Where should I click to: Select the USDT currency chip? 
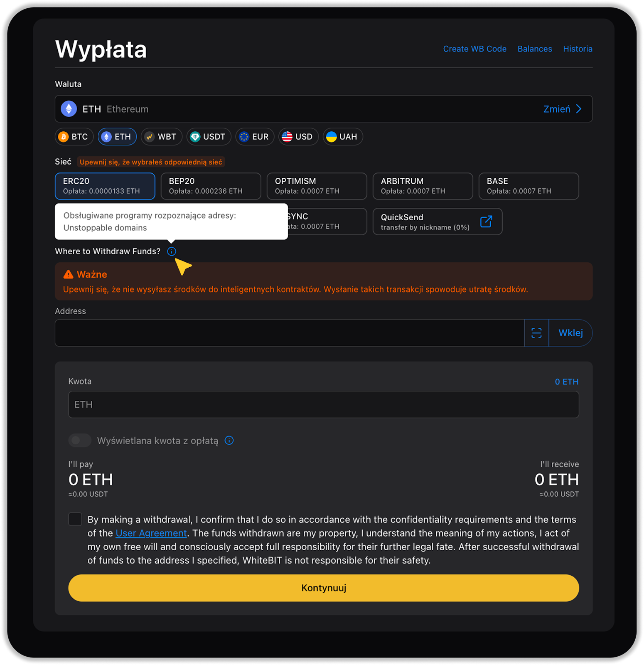coord(209,137)
